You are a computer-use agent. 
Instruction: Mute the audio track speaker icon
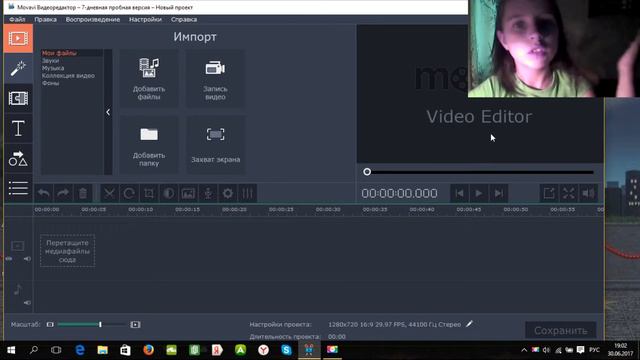(x=27, y=303)
